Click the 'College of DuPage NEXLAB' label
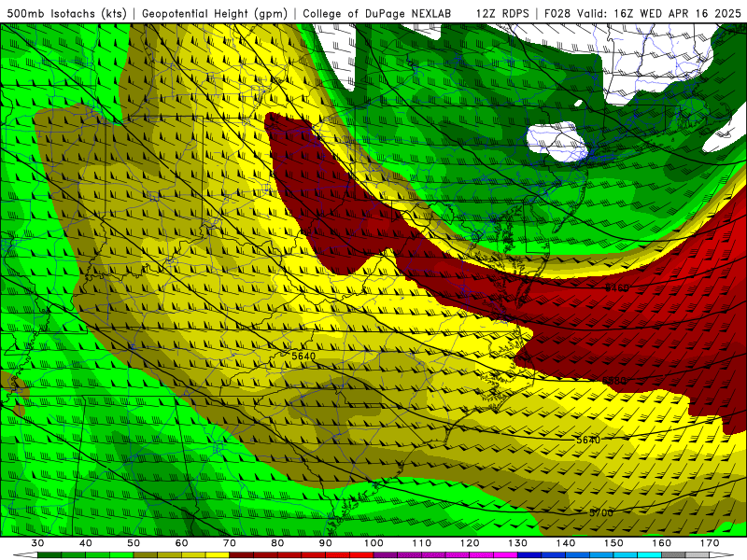The height and width of the screenshot is (560, 747). 376,13
